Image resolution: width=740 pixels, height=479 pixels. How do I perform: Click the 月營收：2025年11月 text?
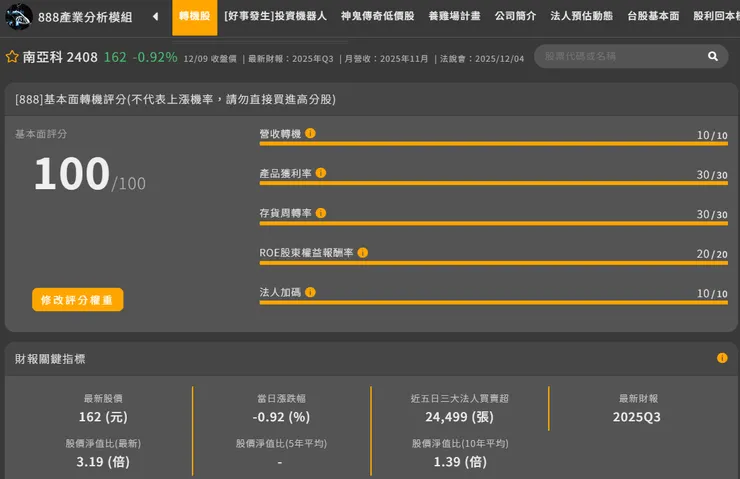386,59
